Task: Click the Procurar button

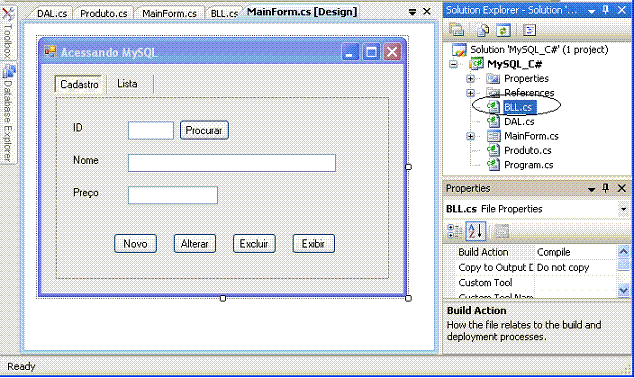Action: click(x=204, y=131)
